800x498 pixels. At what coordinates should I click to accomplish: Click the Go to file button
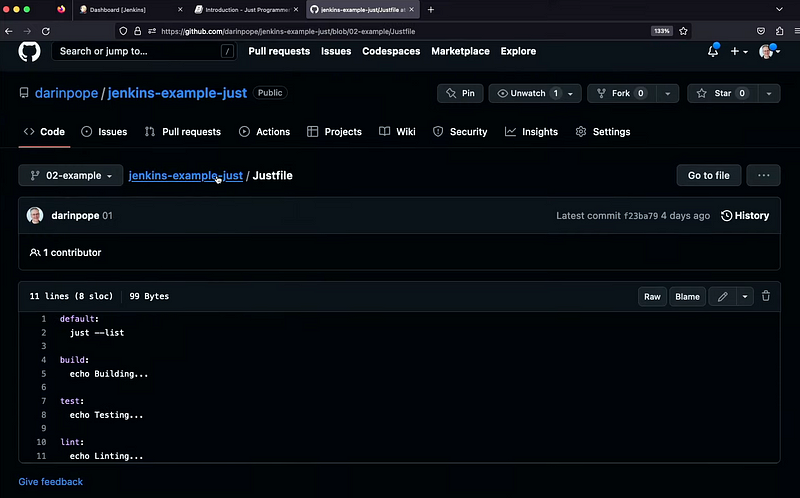click(709, 176)
